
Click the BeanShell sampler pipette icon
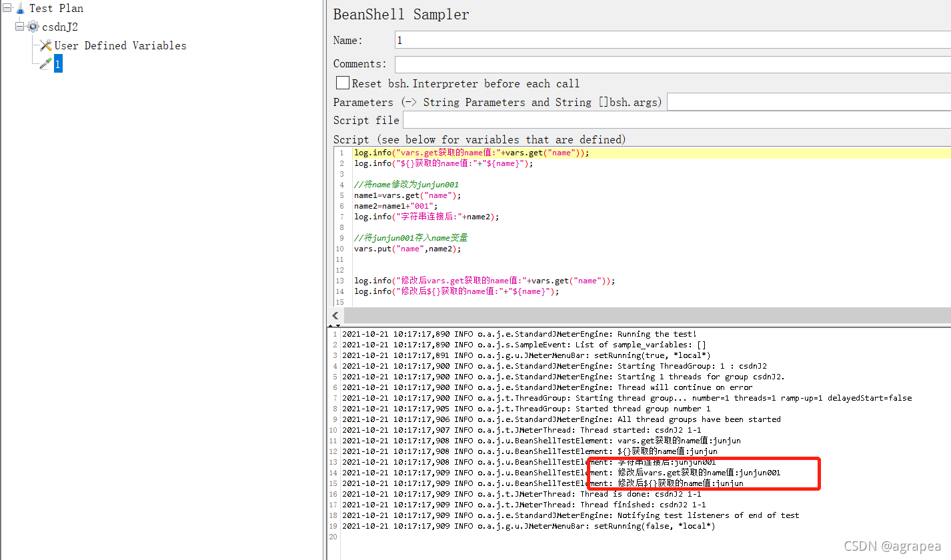click(45, 64)
